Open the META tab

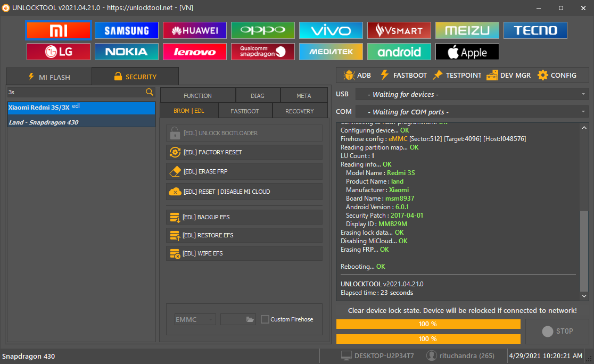(304, 95)
